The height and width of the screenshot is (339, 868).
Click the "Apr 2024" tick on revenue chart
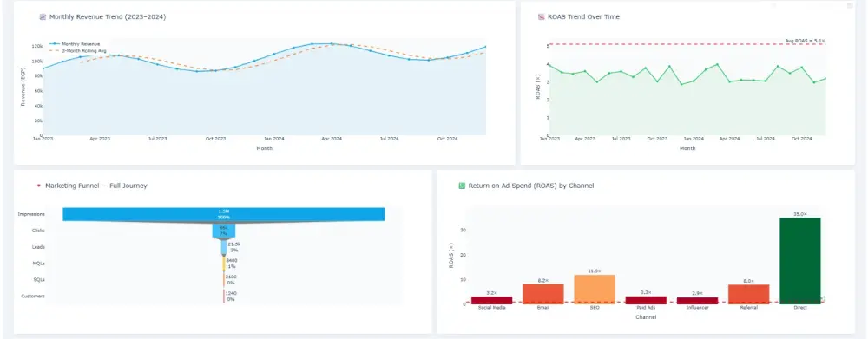(332, 139)
